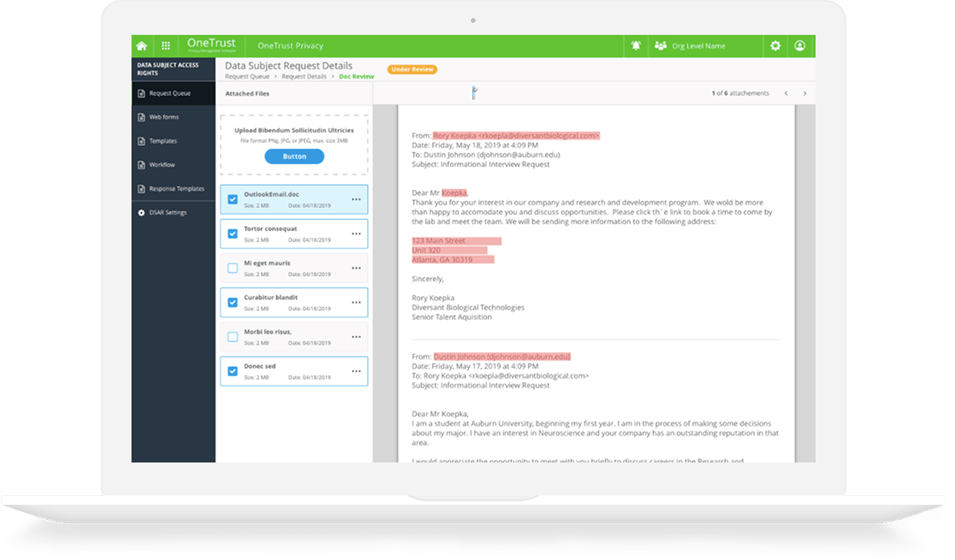Click highlighted Atlanta, GA 30319 line

point(453,260)
